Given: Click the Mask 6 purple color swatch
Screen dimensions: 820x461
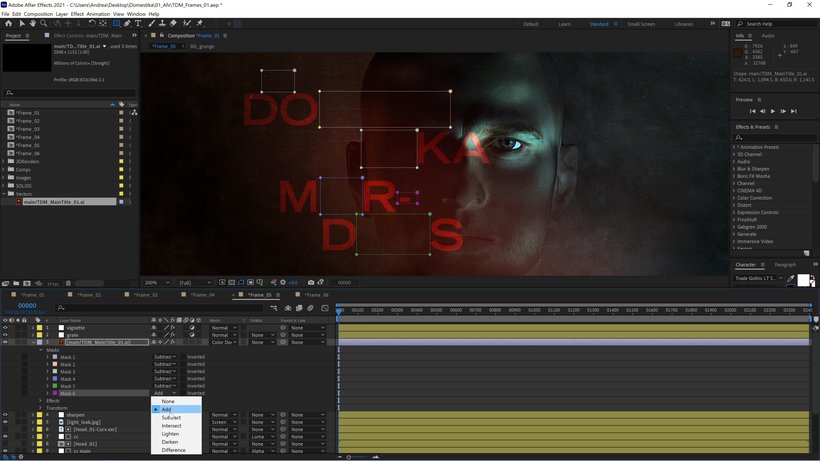Looking at the screenshot, I should (55, 393).
